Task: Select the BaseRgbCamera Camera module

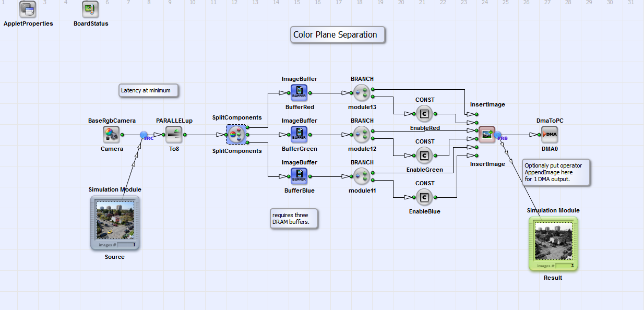Action: pyautogui.click(x=111, y=135)
